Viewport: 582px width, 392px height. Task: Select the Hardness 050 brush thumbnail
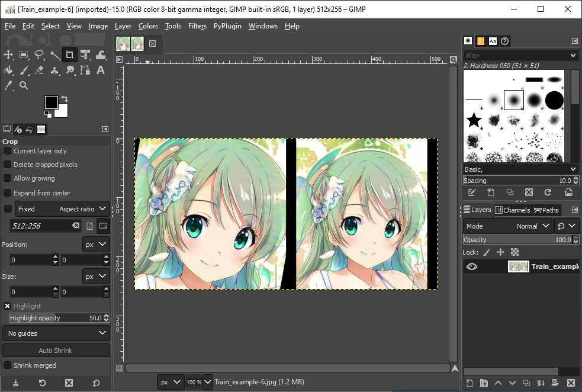pyautogui.click(x=514, y=100)
